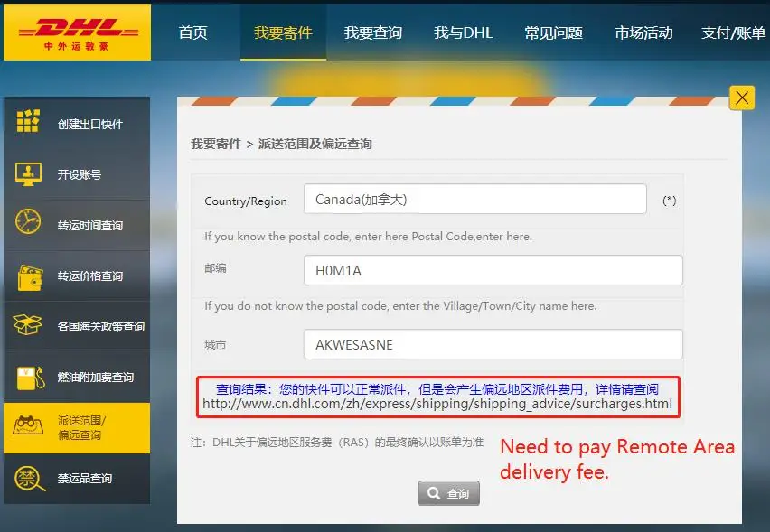Click the 邮编 field label

click(215, 268)
